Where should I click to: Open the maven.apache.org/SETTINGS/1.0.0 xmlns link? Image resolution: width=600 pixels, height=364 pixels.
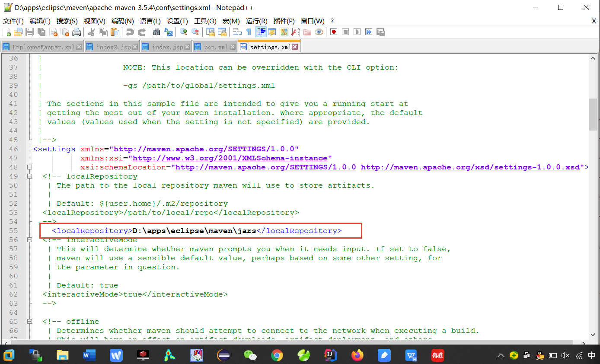click(x=204, y=149)
